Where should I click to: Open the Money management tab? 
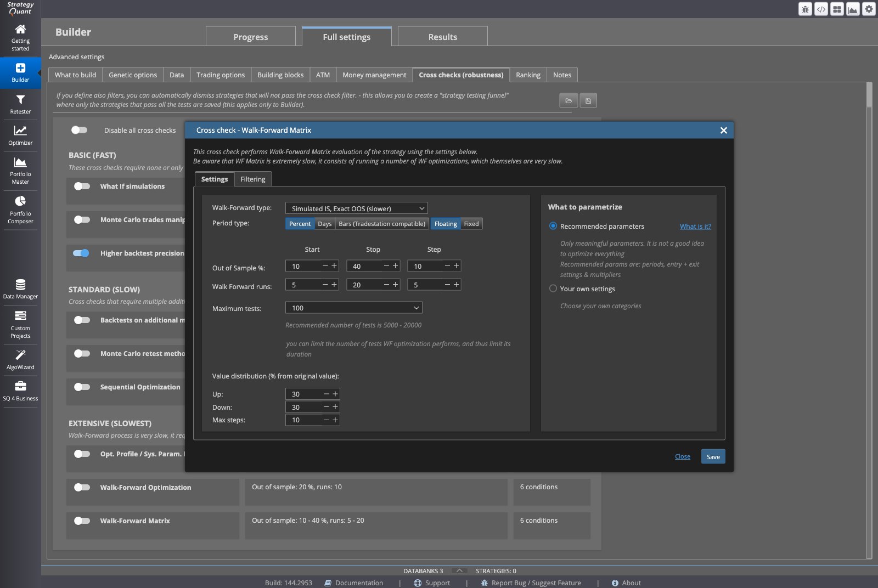point(374,75)
